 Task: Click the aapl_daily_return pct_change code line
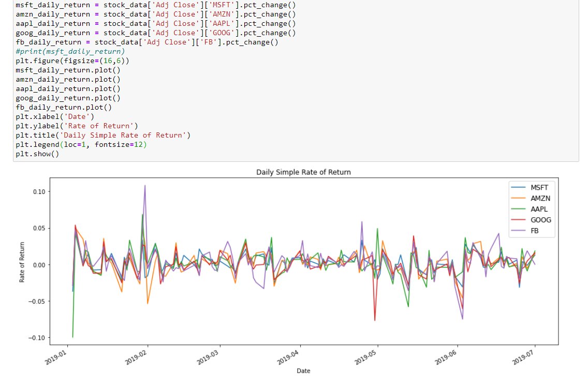tap(156, 24)
